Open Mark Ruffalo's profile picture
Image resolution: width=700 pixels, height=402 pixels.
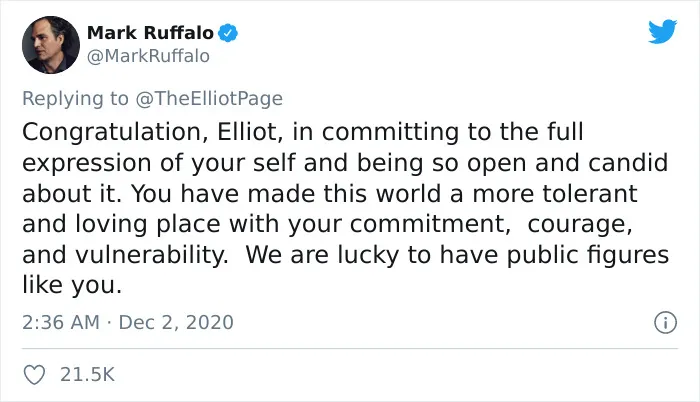[x=51, y=45]
